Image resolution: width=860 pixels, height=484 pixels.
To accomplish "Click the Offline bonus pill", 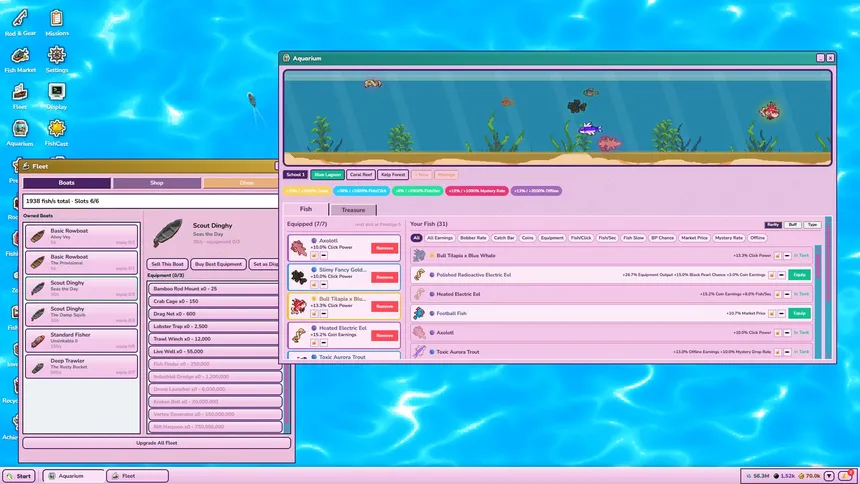I will coord(536,191).
